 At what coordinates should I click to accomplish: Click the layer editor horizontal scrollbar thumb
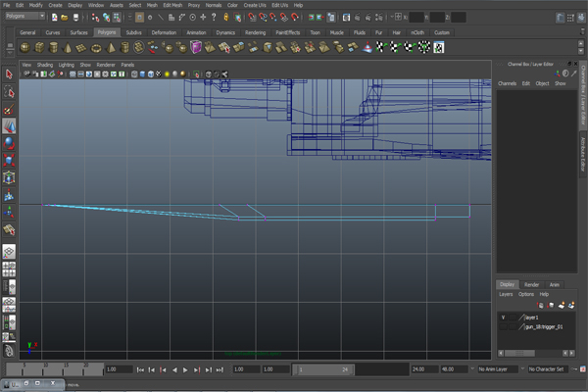click(x=519, y=354)
